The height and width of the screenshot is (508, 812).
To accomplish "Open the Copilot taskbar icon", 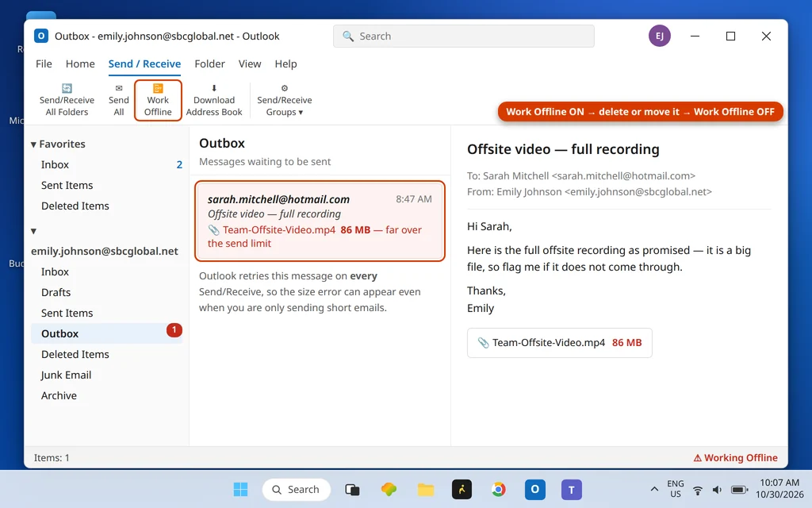I will point(389,489).
